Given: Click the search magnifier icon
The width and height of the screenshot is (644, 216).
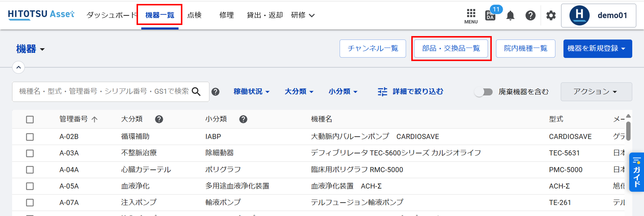Looking at the screenshot, I should [196, 92].
